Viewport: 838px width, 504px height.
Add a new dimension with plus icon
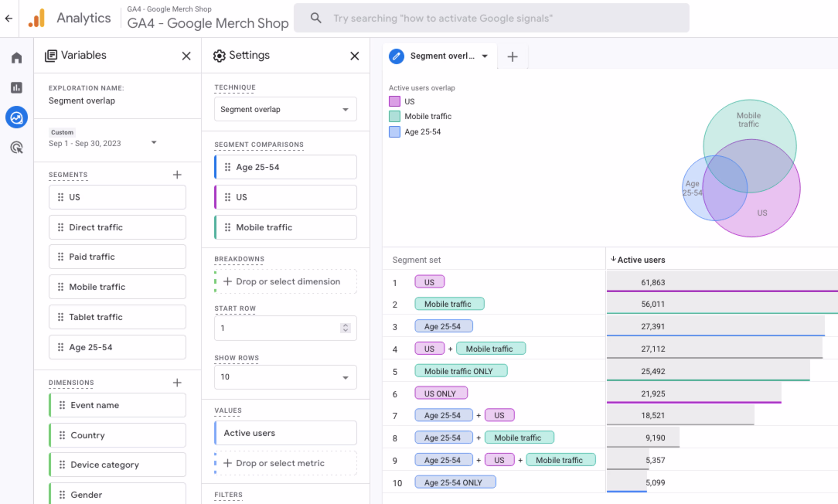click(x=177, y=382)
